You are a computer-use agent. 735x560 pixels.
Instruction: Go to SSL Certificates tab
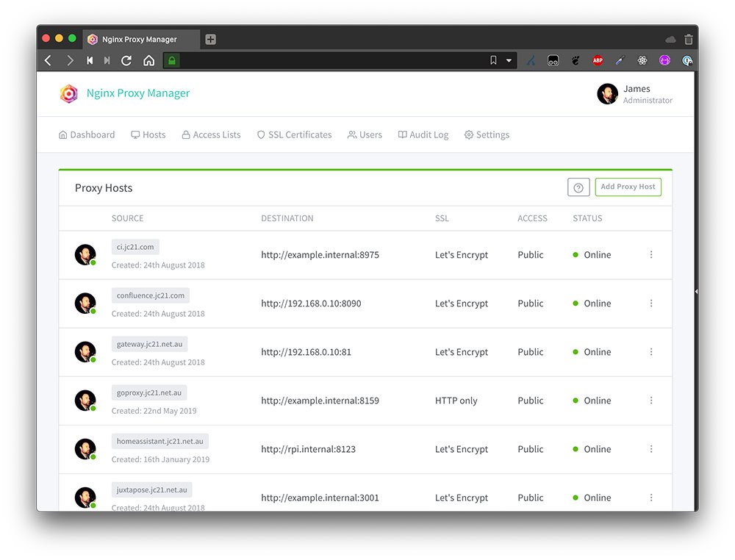click(295, 135)
